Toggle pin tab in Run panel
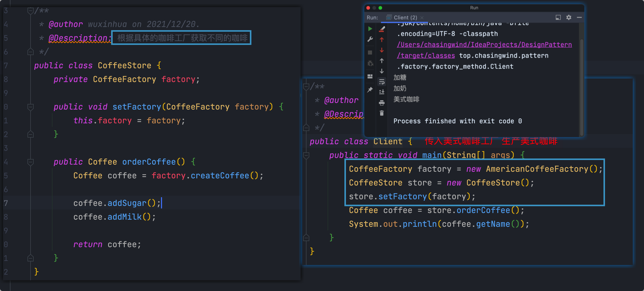This screenshot has height=291, width=644. [370, 90]
